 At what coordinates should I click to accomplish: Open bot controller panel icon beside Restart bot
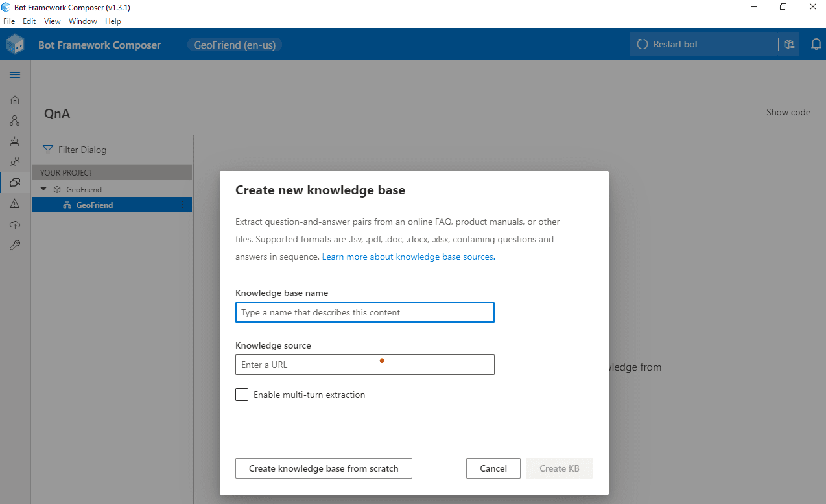pos(788,45)
